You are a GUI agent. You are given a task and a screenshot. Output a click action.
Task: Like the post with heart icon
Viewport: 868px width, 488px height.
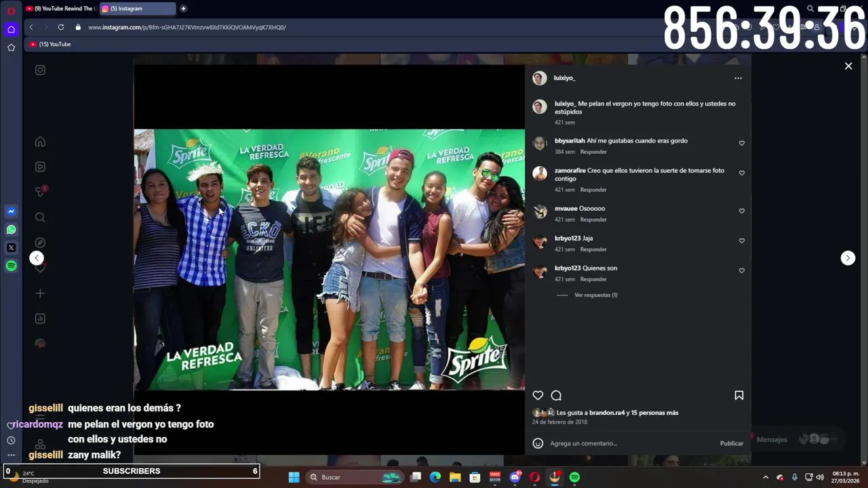tap(538, 395)
